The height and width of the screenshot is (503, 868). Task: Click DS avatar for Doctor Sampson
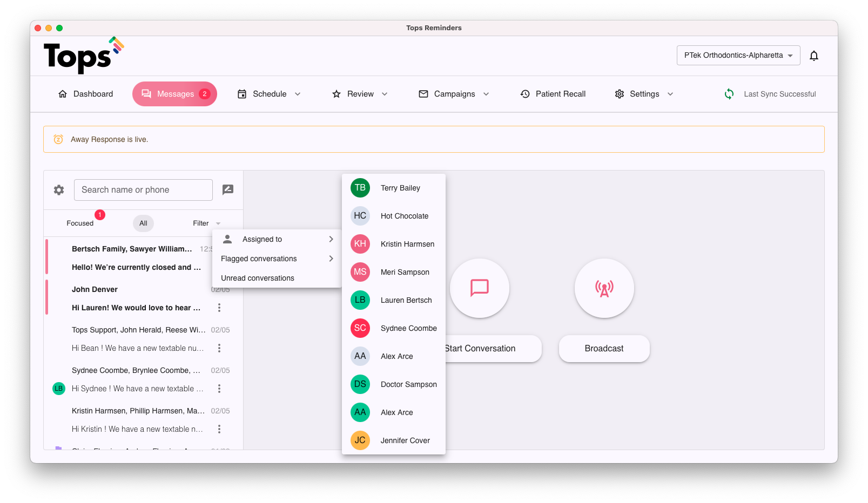tap(360, 384)
